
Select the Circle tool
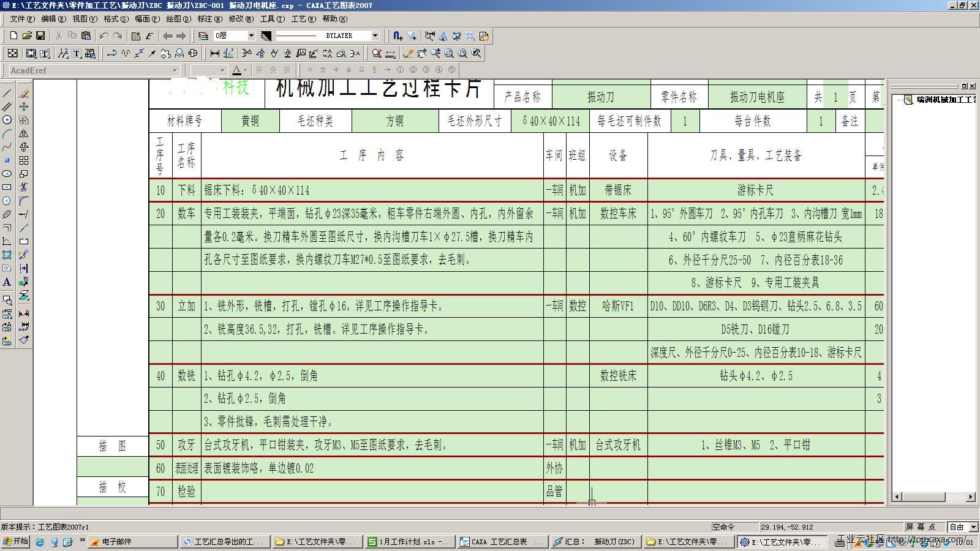point(7,121)
